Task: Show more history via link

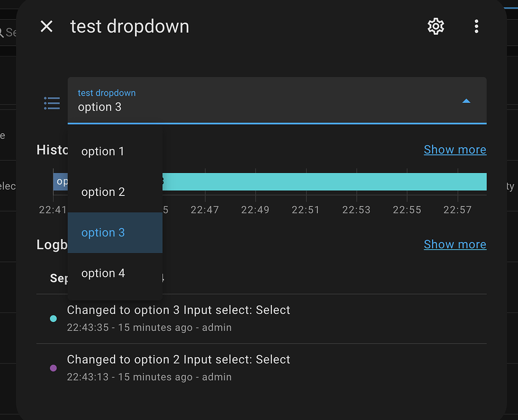Action: [455, 150]
